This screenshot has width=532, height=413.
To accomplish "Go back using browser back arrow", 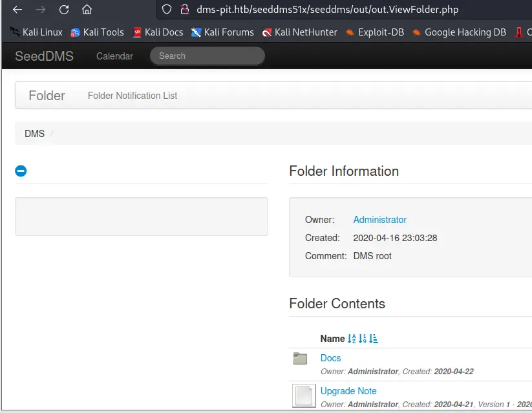I will (x=17, y=10).
